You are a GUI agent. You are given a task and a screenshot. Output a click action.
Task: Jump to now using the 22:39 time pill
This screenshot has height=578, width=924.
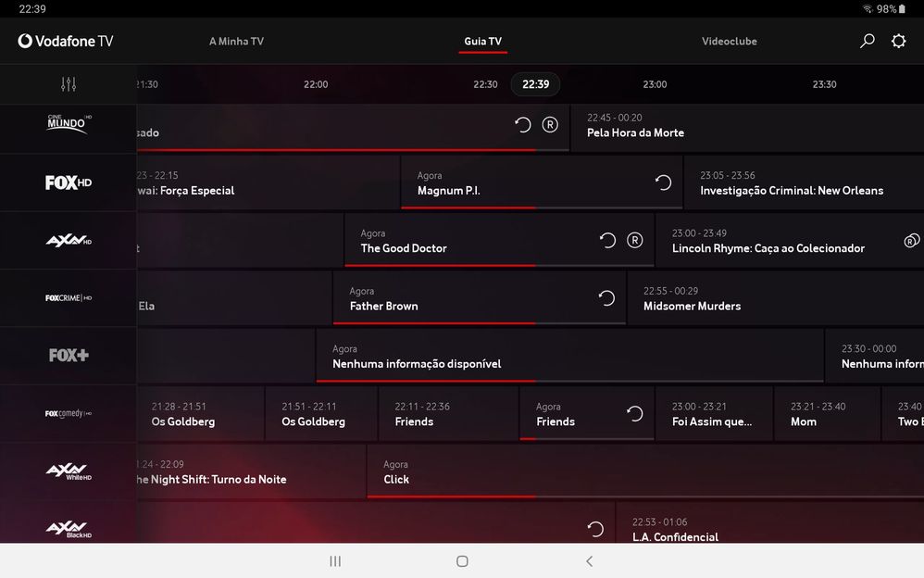(535, 83)
